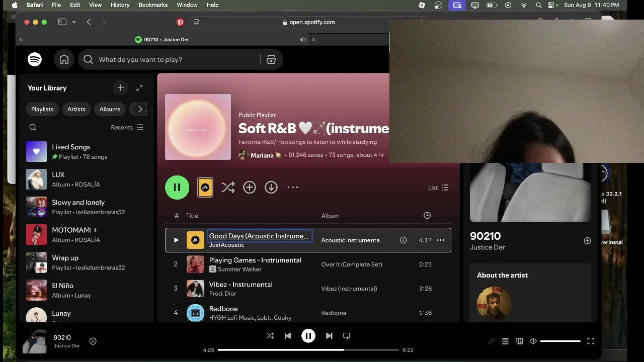Image resolution: width=644 pixels, height=362 pixels.
Task: Skip to the next track
Action: click(x=329, y=336)
